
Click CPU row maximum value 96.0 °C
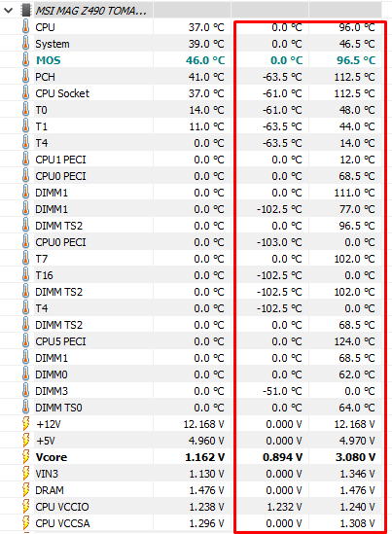[357, 27]
